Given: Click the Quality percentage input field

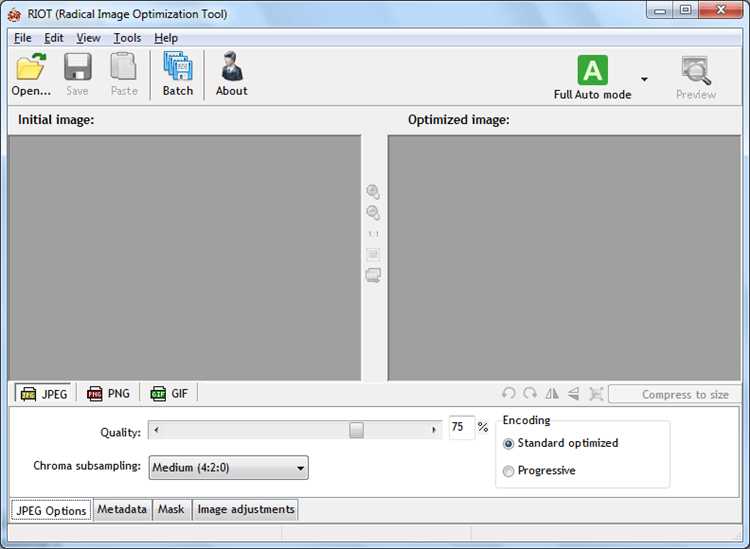Looking at the screenshot, I should (x=461, y=427).
